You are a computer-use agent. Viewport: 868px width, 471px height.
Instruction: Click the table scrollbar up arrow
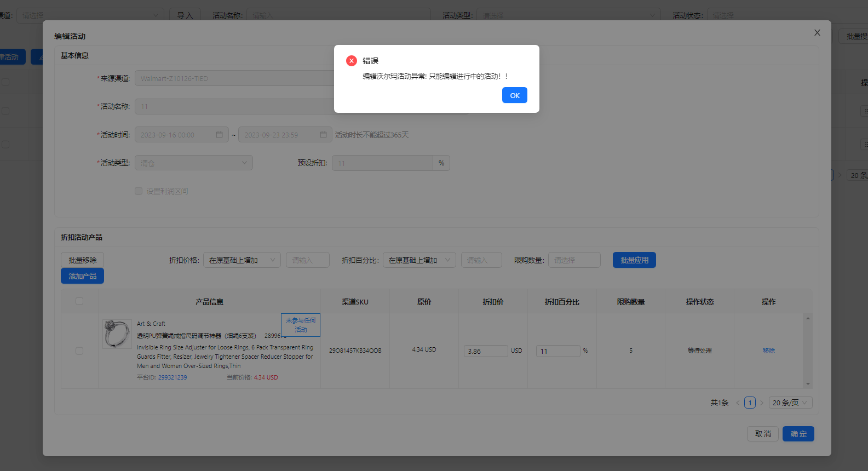point(808,318)
